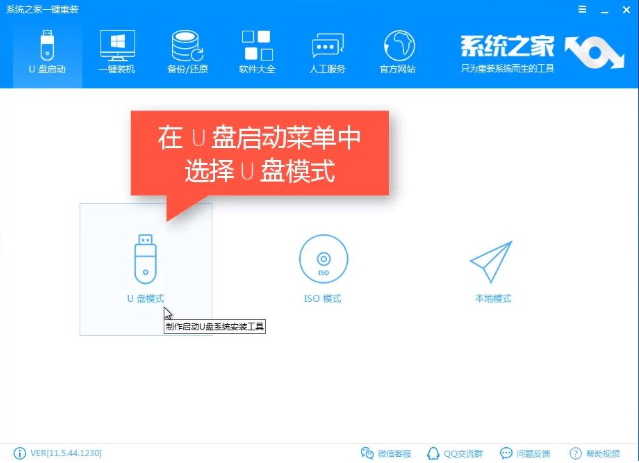Screen dimensions: 639x463
Task: Open 帮助视频 help link
Action: 595,453
